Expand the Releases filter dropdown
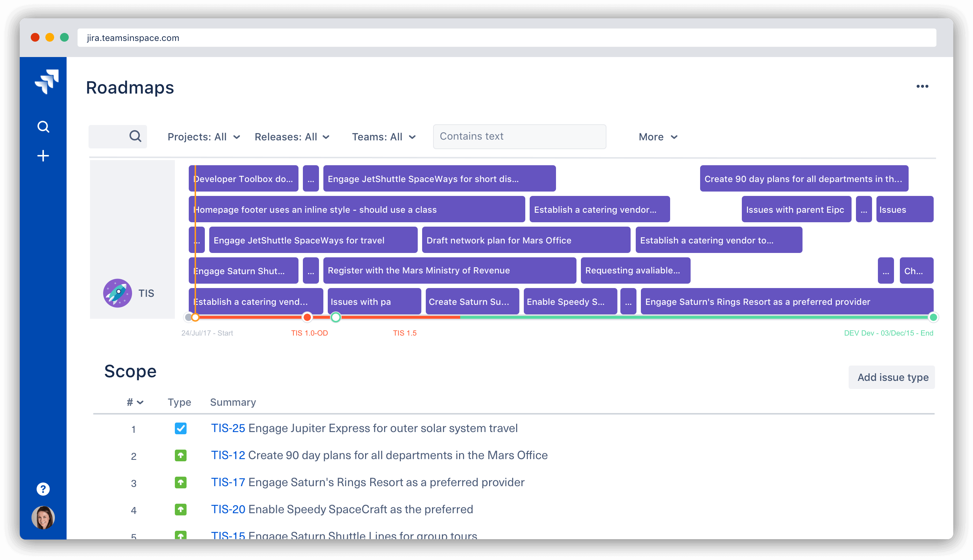 point(292,136)
